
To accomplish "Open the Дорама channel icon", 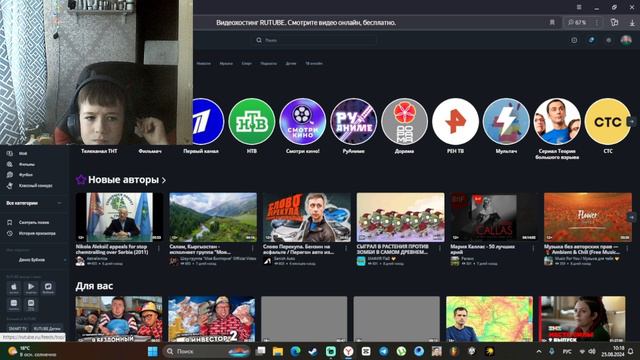I will (x=404, y=122).
